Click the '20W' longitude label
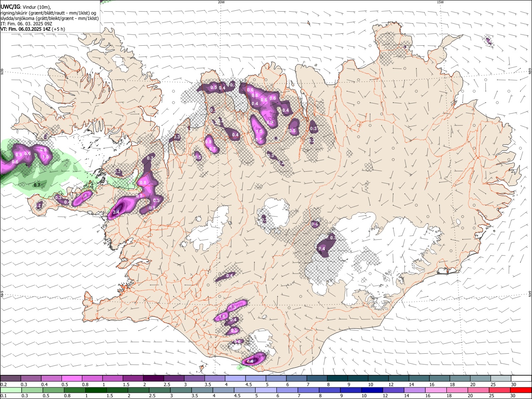Viewport: 532px width, 399px height. 221,2
